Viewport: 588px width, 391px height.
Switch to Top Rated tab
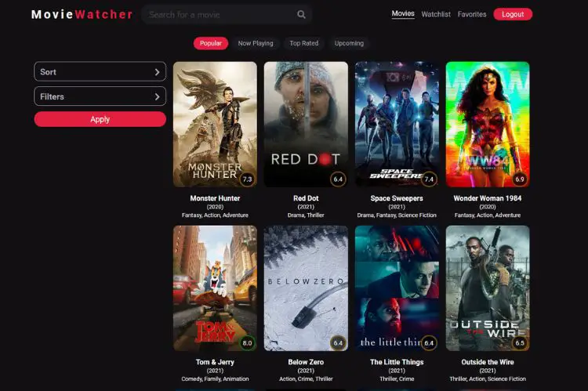pyautogui.click(x=303, y=43)
